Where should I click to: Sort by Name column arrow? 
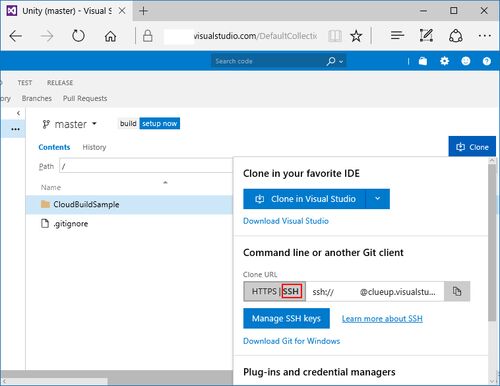165,182
